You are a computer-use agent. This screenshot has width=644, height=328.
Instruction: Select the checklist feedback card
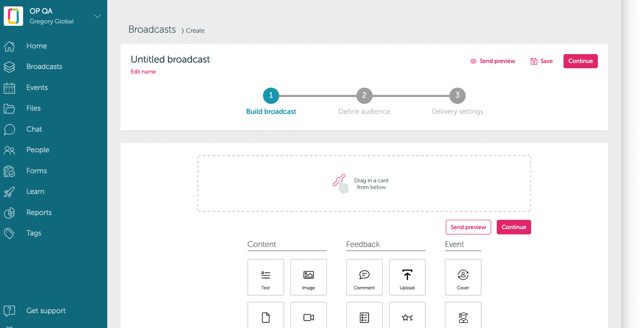[x=364, y=315]
